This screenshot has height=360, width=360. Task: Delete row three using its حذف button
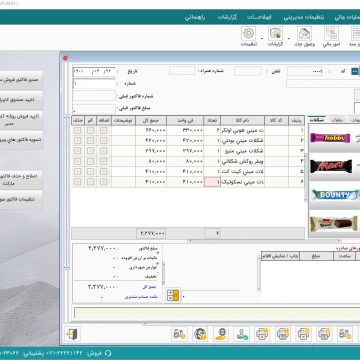pos(78,151)
